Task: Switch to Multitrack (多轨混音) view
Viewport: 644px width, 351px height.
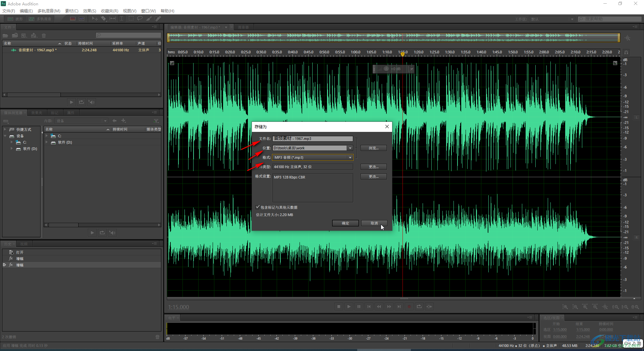Action: click(40, 19)
